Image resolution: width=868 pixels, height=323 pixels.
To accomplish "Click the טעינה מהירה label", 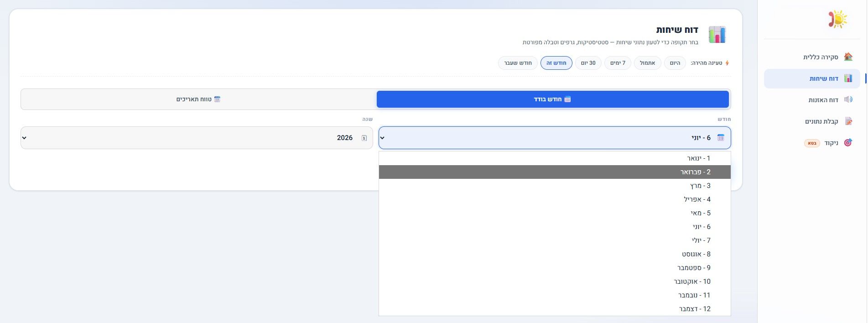I will (707, 63).
